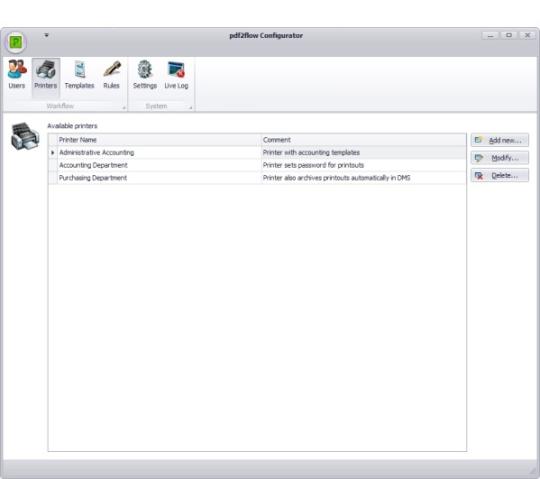Select the Administrative Accounting printer row
This screenshot has height=479, width=540.
tap(257, 153)
